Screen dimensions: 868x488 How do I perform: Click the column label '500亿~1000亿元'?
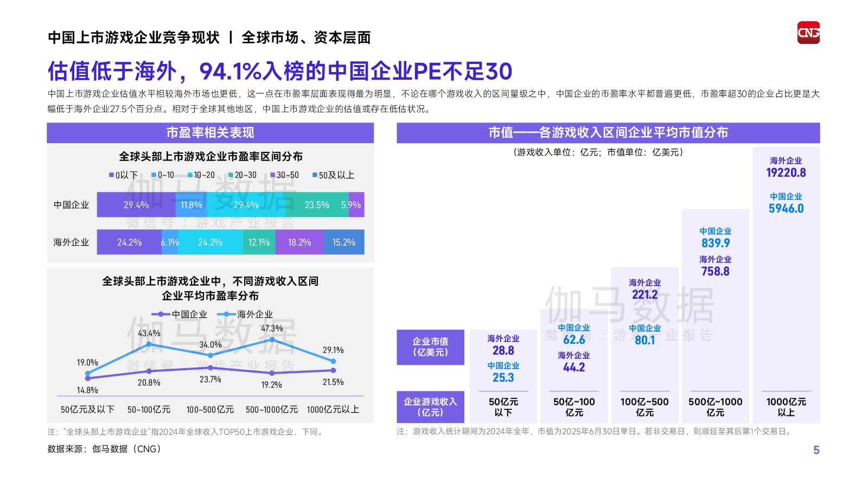(x=716, y=407)
